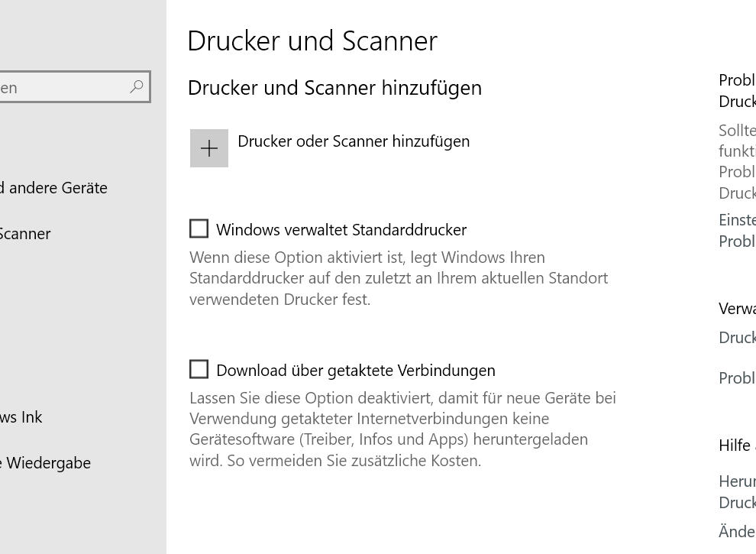Click the 'Drucker oder Scanner hinzufügen' text
The width and height of the screenshot is (756, 554).
354,141
